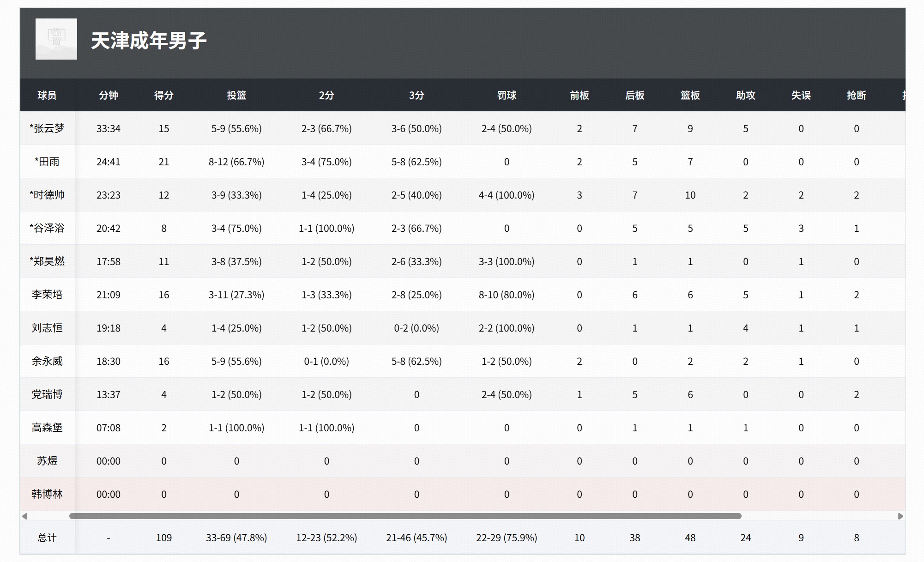
Task: Click the 罚球 column header
Action: (507, 95)
